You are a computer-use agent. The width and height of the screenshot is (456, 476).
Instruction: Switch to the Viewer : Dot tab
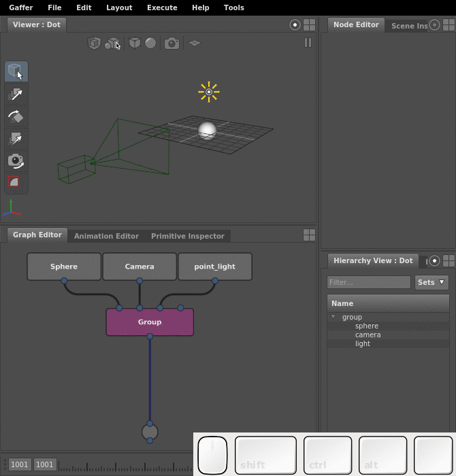click(37, 24)
